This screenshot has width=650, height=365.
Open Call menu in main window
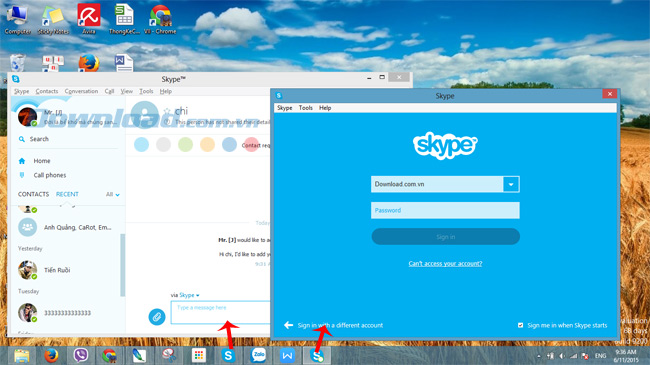click(109, 91)
